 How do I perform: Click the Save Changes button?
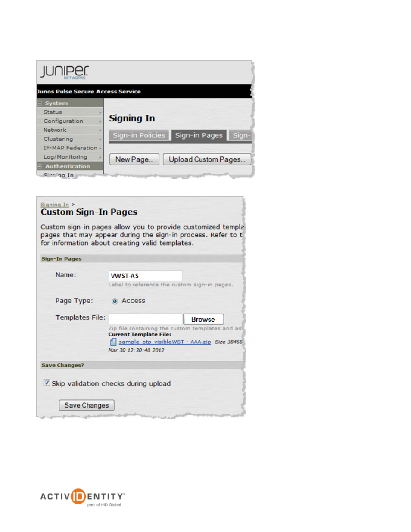point(87,405)
